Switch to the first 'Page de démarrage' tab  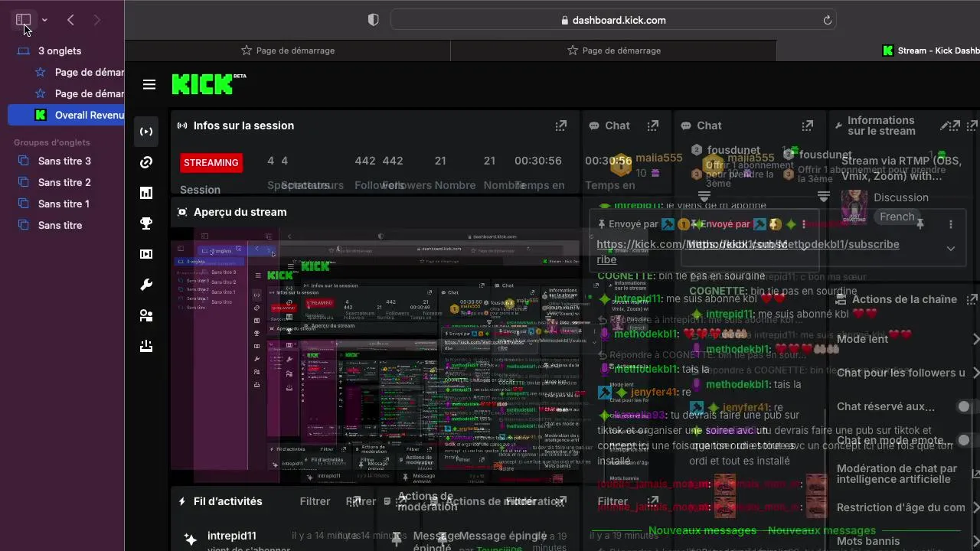click(288, 51)
